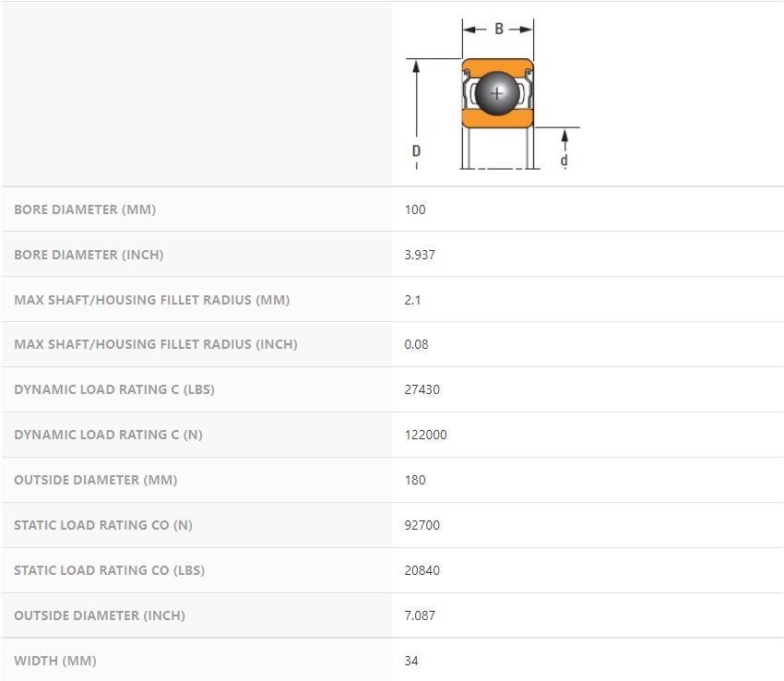Click the 3.937 inch bore value
Viewport: 784px width, 681px height.
[420, 255]
